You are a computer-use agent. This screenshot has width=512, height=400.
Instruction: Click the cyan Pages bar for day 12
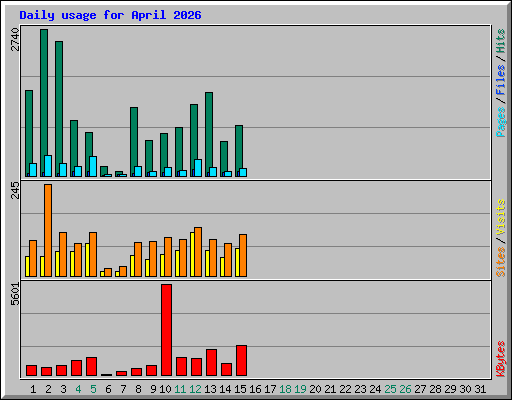[x=198, y=168]
